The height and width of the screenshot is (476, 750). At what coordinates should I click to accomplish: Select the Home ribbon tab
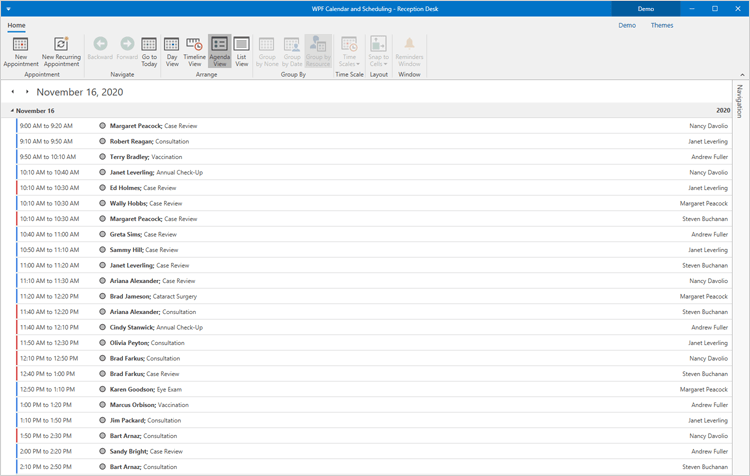pyautogui.click(x=17, y=25)
